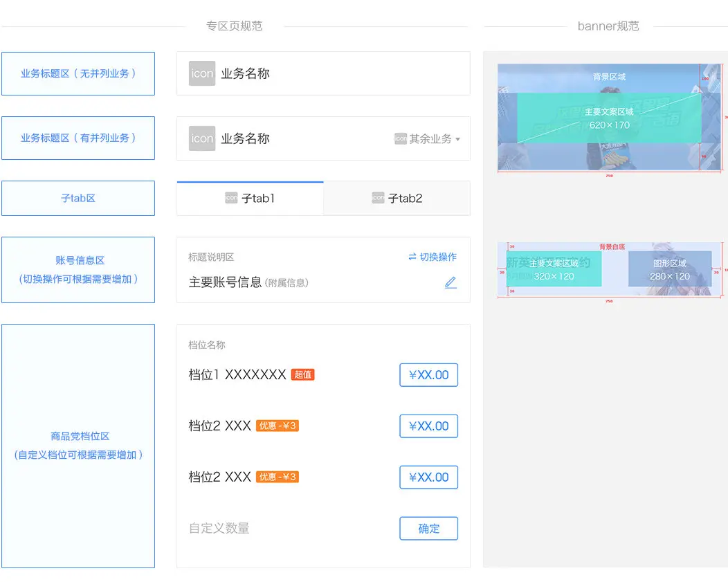Screen dimensions: 728x582
Task: Click the pencil edit icon beside 主要账号信息
Action: [x=451, y=282]
